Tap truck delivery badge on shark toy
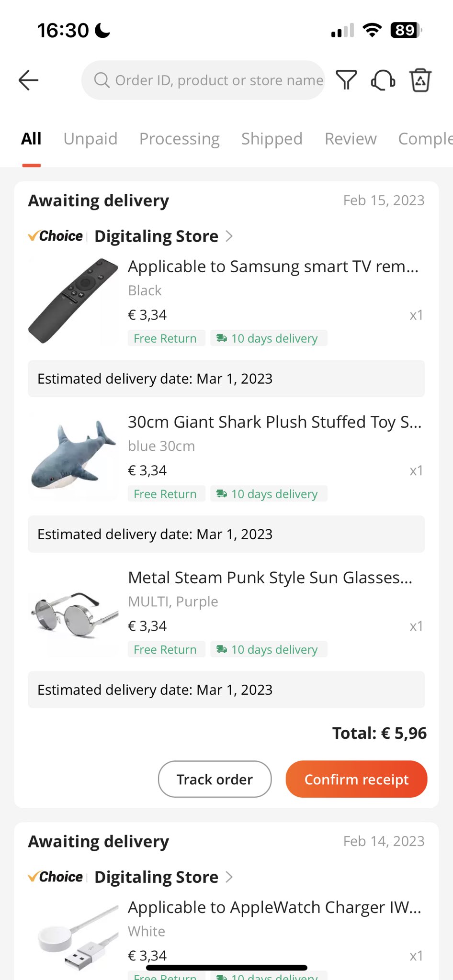The image size is (453, 980). click(221, 494)
